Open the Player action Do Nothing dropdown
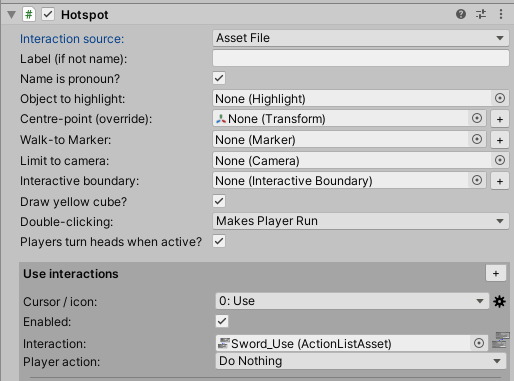The width and height of the screenshot is (514, 381). (361, 361)
